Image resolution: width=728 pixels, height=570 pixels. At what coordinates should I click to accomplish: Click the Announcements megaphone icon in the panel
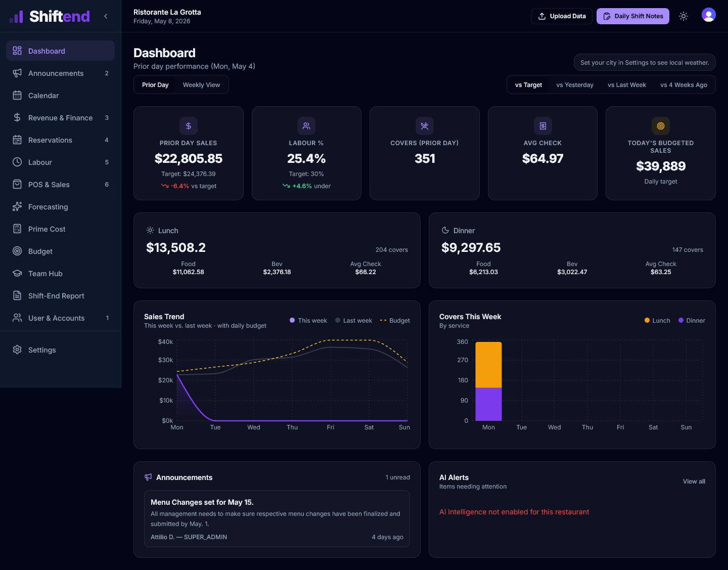(x=148, y=477)
